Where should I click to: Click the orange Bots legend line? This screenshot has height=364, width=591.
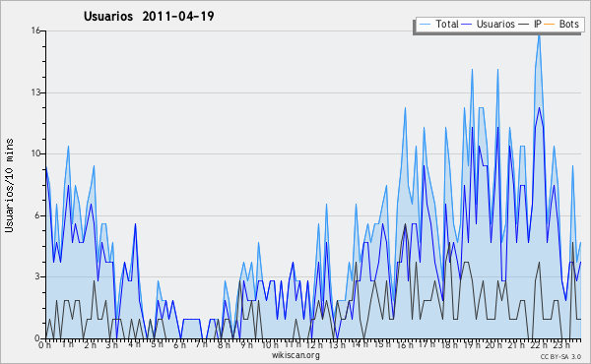coord(550,24)
